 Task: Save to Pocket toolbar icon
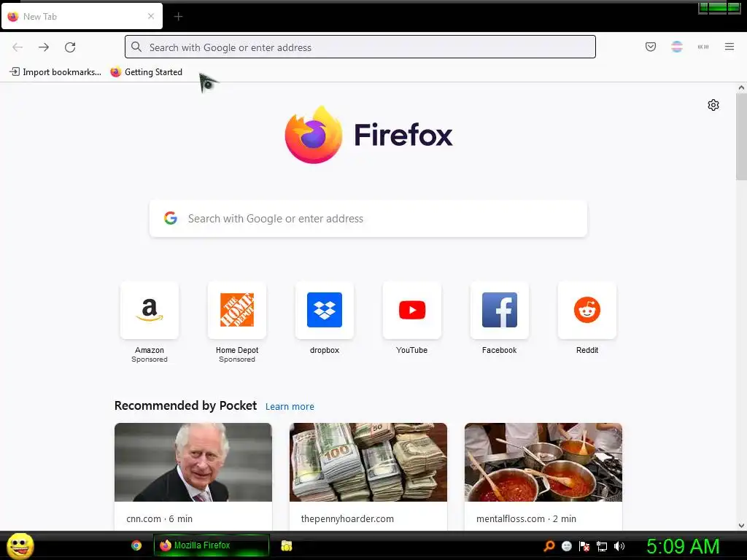651,47
